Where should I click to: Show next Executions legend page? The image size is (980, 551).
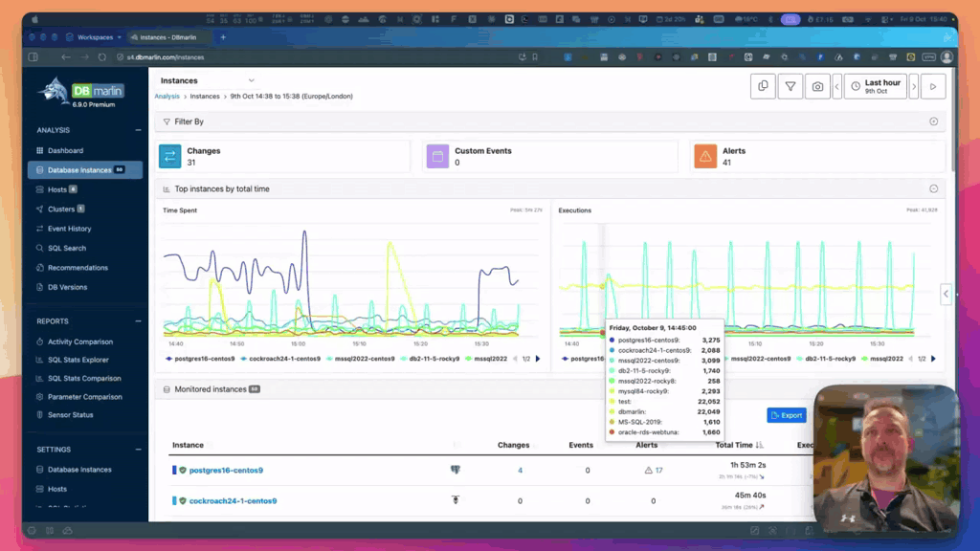click(934, 359)
